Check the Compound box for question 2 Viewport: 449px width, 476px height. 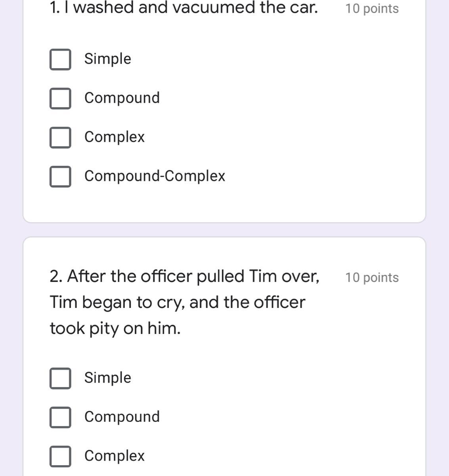(x=60, y=417)
